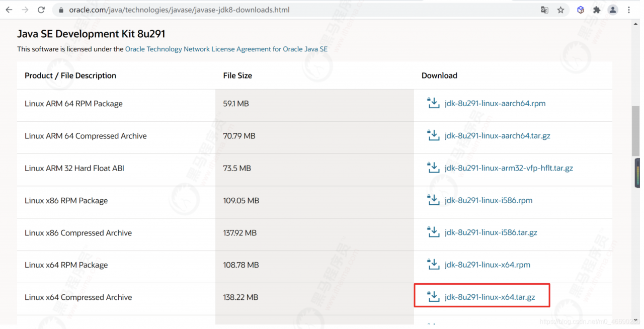
Task: Download jdk-8u291-linux-i586.rpm link
Action: click(x=489, y=200)
